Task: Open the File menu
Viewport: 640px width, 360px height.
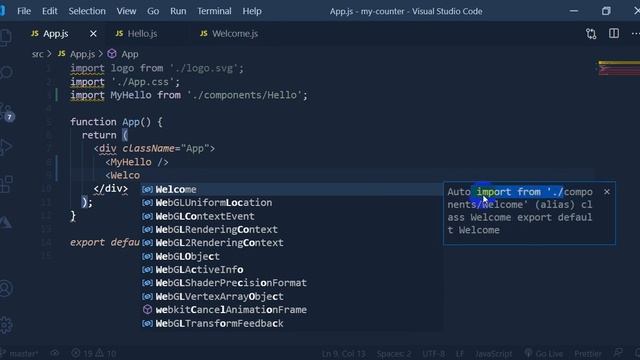Action: [24, 11]
